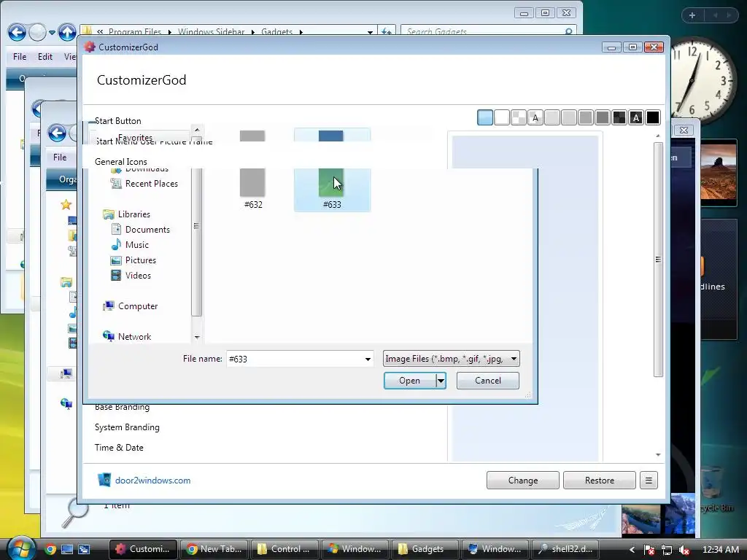747x560 pixels.
Task: Click the network tray icon
Action: pyautogui.click(x=667, y=550)
